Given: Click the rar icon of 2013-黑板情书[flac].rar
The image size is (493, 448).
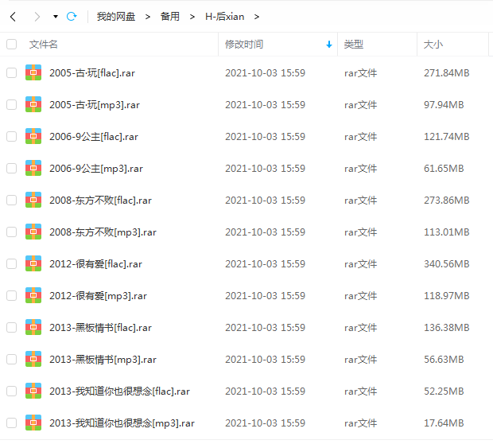Looking at the screenshot, I should click(x=33, y=327).
